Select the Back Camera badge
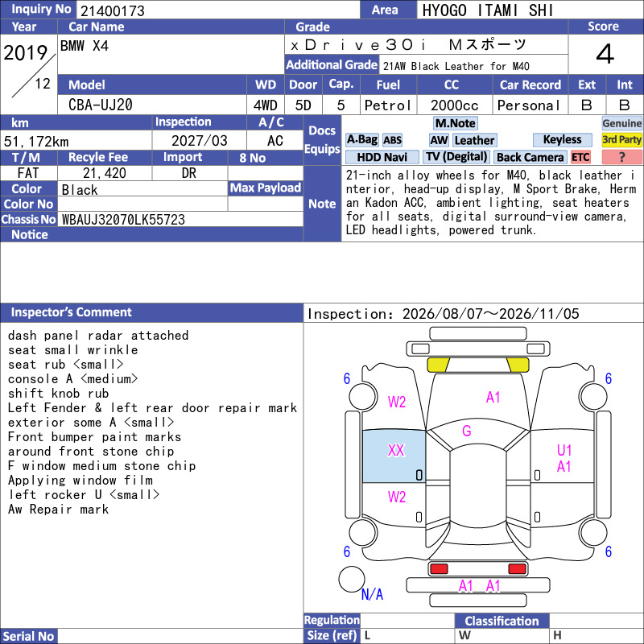Viewport: 644px width, 644px height. point(530,157)
